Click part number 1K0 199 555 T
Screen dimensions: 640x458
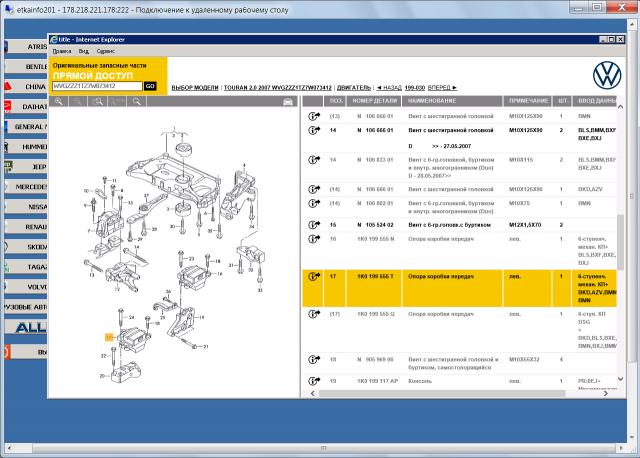(375, 276)
